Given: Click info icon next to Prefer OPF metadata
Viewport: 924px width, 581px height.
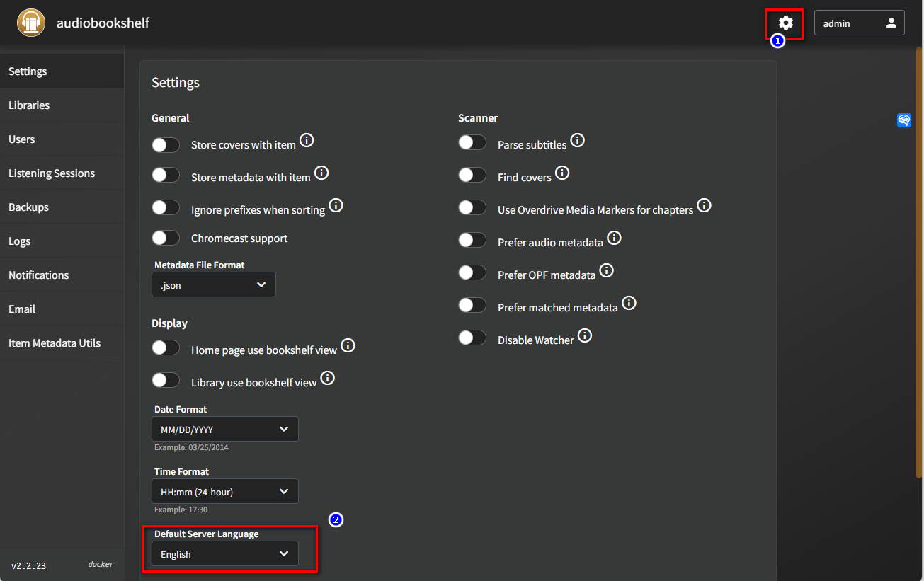Looking at the screenshot, I should tap(607, 270).
